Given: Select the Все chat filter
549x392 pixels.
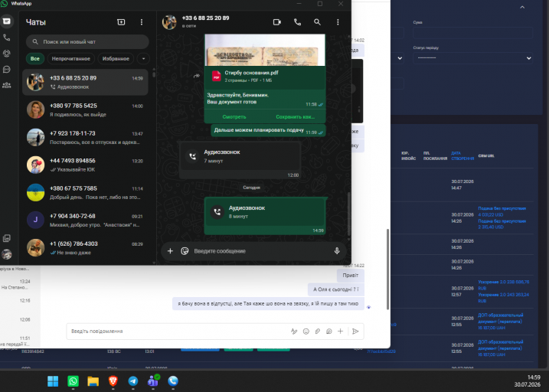Looking at the screenshot, I should (35, 59).
